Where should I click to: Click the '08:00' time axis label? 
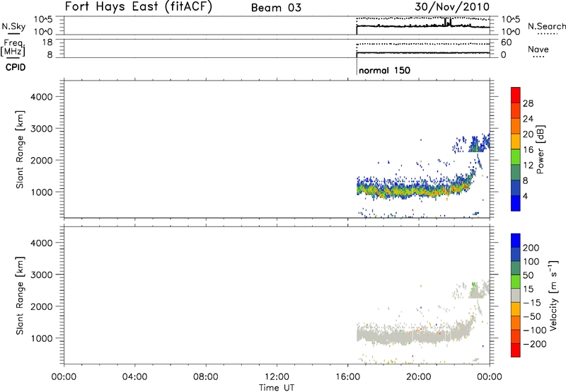206,377
